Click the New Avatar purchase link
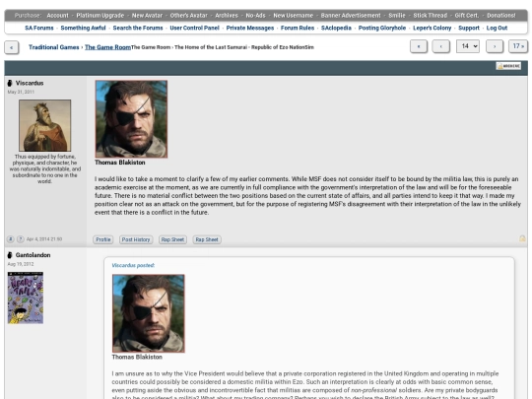Viewport: 532px width, 399px height. pos(147,15)
